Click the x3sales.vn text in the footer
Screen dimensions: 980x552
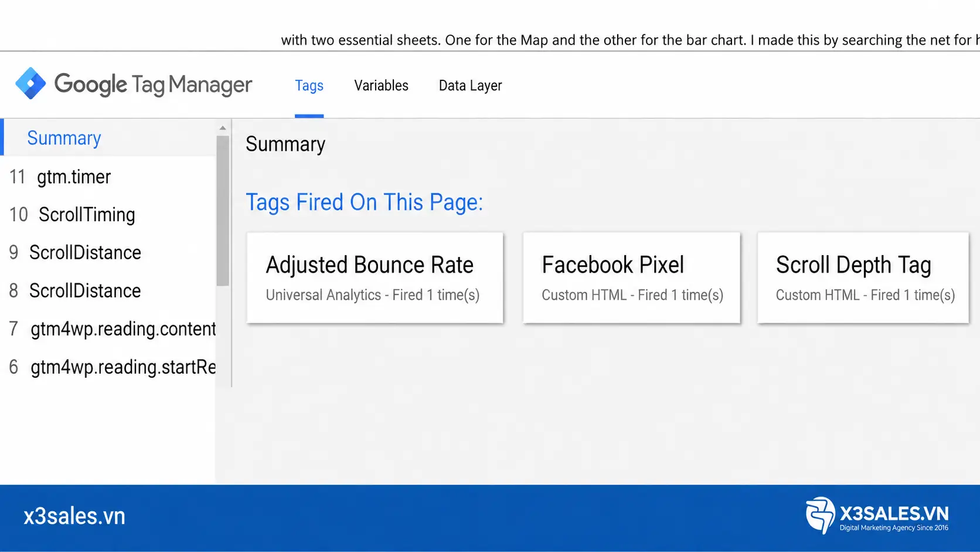point(74,516)
